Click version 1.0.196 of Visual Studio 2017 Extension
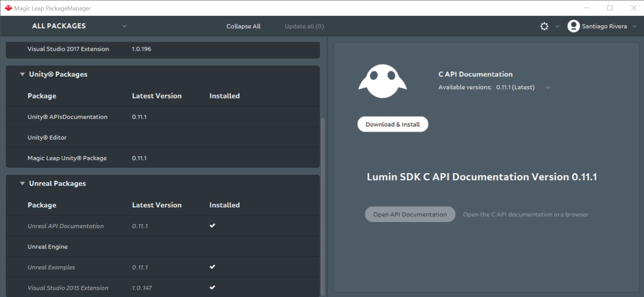This screenshot has height=297, width=644. click(141, 49)
